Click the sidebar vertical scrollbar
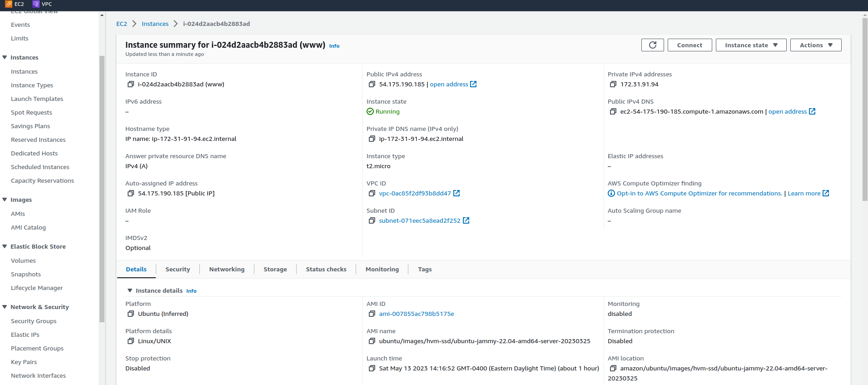The height and width of the screenshot is (385, 868). (x=102, y=189)
